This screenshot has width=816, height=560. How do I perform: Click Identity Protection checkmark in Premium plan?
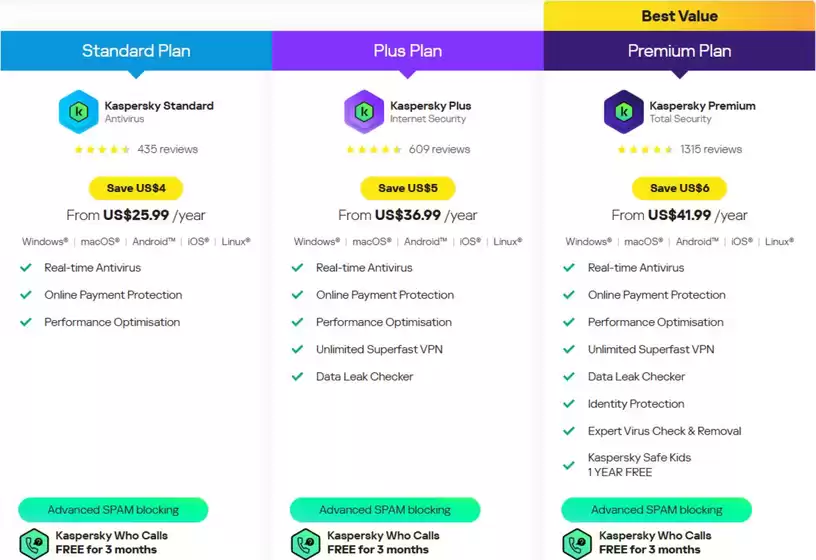tap(569, 404)
